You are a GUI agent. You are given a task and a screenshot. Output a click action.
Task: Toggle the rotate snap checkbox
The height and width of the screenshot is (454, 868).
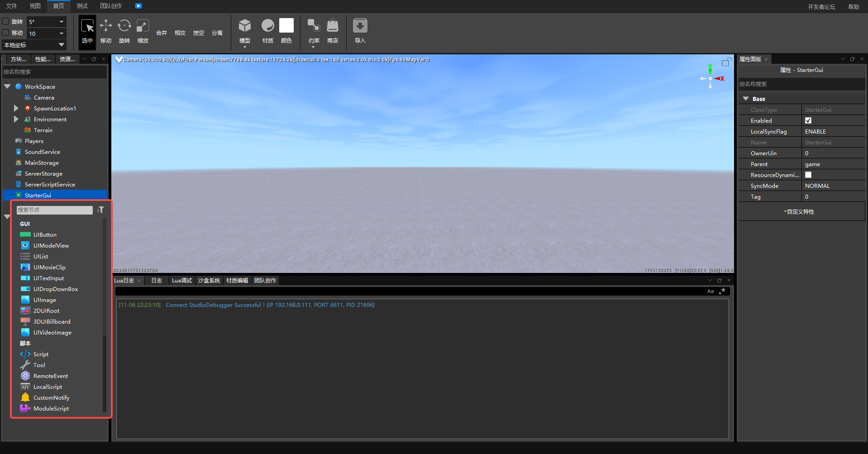coord(6,21)
